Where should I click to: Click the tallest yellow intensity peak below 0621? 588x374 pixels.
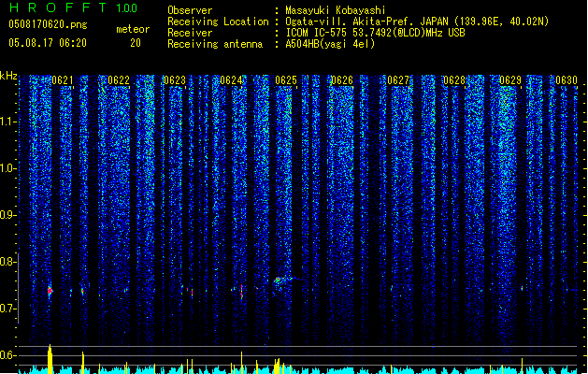(x=50, y=359)
